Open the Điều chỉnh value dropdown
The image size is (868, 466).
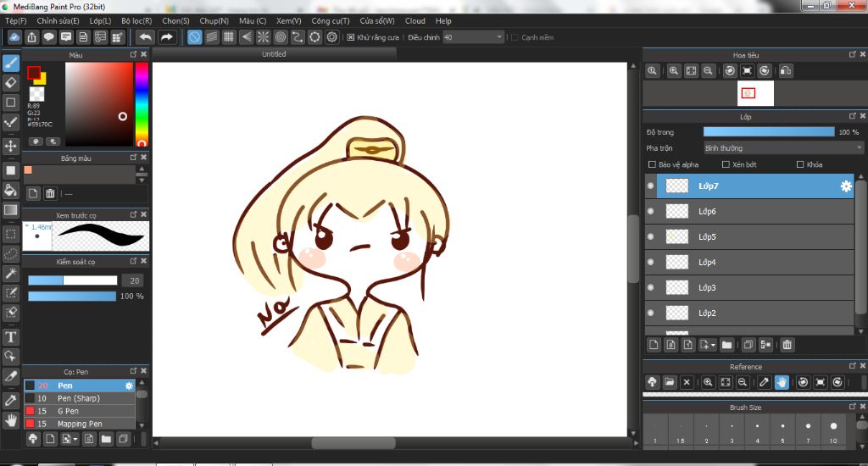pyautogui.click(x=473, y=37)
